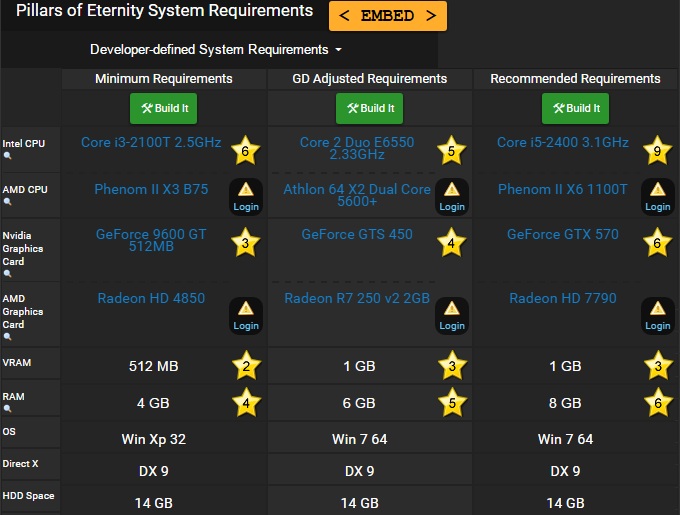Click the OS row label
This screenshot has height=515, width=680.
click(9, 431)
